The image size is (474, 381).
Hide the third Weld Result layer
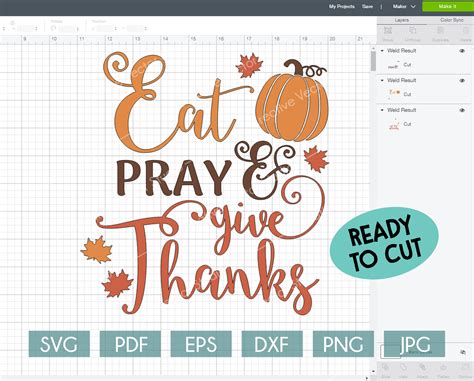coord(462,110)
